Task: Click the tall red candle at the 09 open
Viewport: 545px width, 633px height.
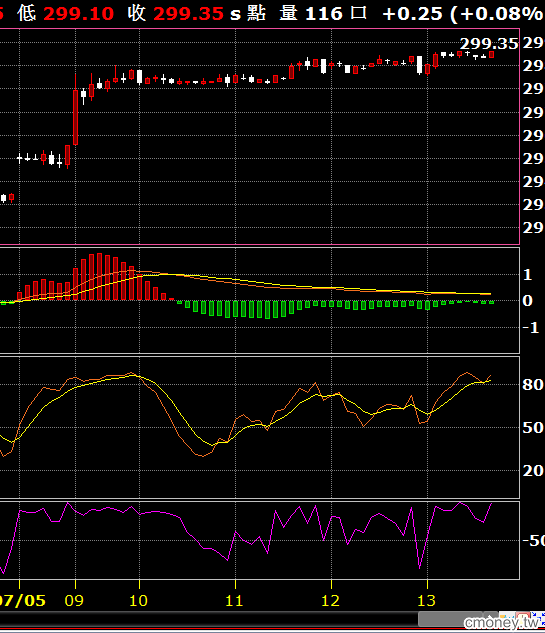Action: (75, 117)
